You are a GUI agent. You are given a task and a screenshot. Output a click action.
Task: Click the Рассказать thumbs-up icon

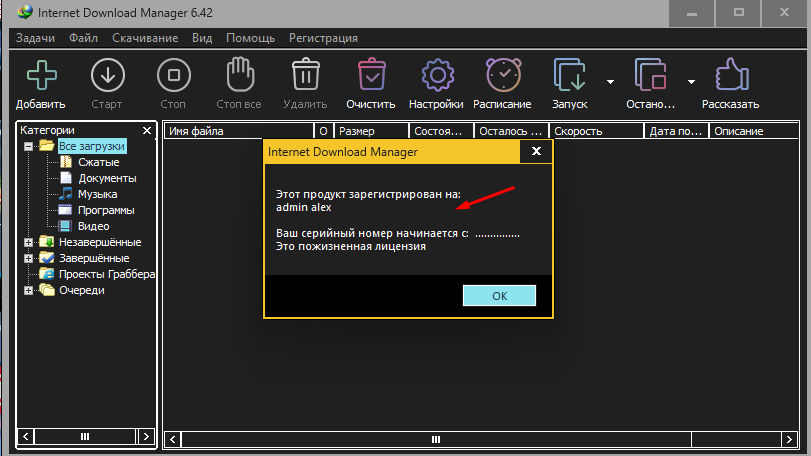click(731, 74)
